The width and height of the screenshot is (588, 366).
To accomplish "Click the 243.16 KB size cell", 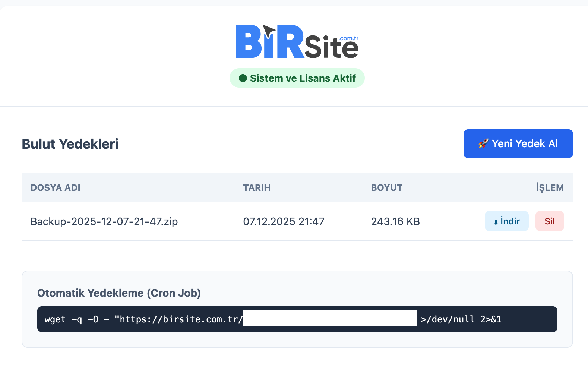I will click(395, 222).
